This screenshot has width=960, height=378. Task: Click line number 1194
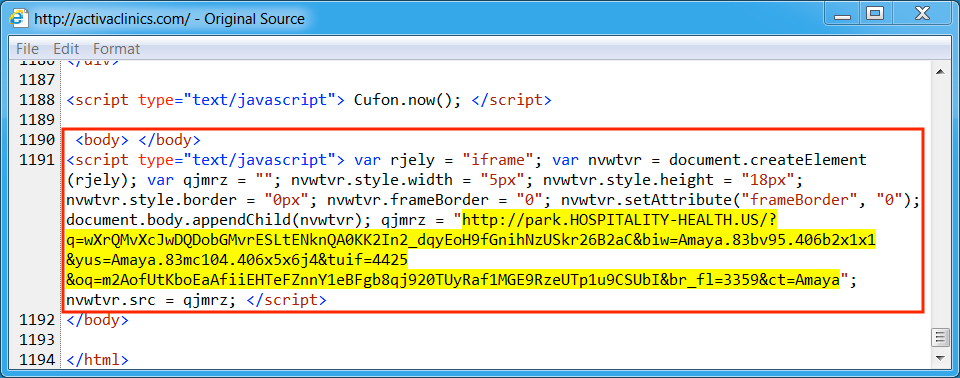coord(37,360)
